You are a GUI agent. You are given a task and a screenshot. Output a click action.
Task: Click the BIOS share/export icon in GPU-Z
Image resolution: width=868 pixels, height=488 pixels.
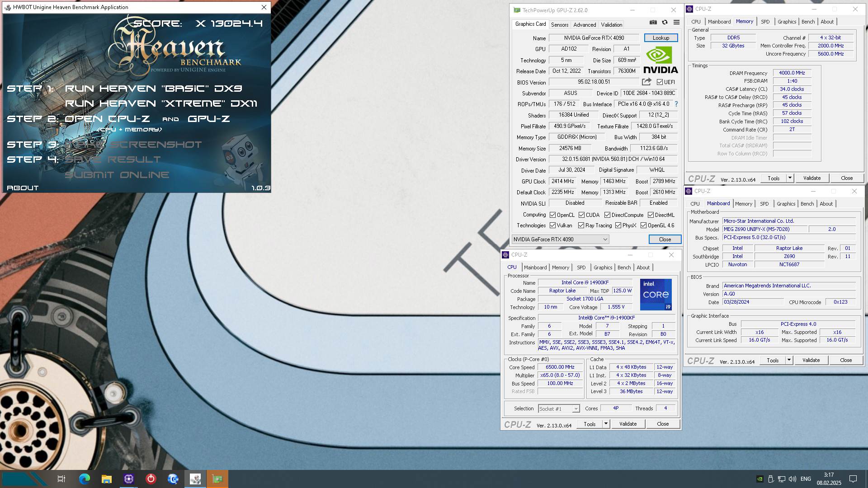(x=646, y=82)
